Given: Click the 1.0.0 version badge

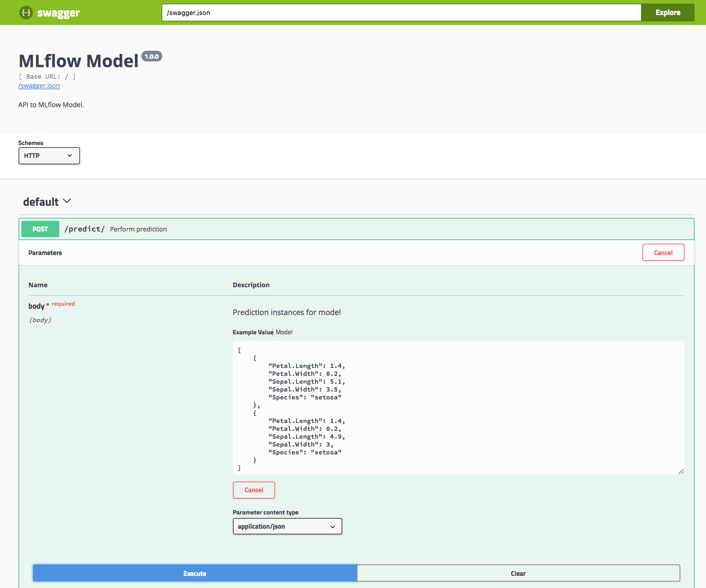Looking at the screenshot, I should coord(151,56).
